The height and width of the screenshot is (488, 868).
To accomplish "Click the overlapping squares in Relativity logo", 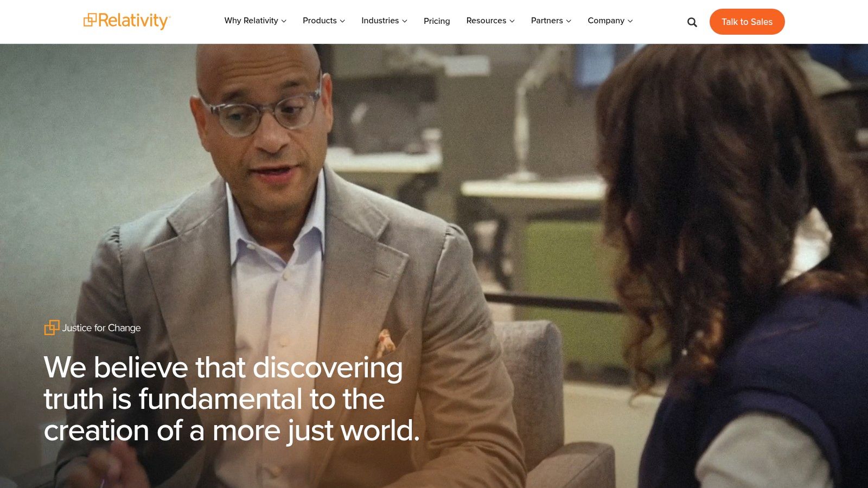I will click(x=90, y=20).
